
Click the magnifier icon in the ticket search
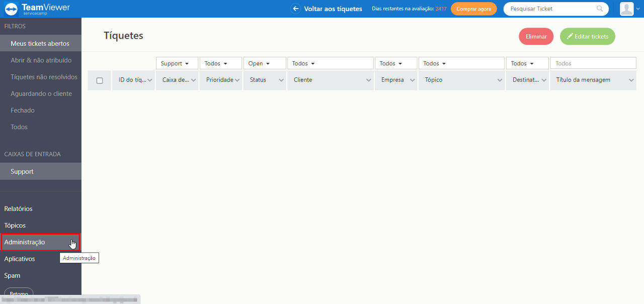600,9
